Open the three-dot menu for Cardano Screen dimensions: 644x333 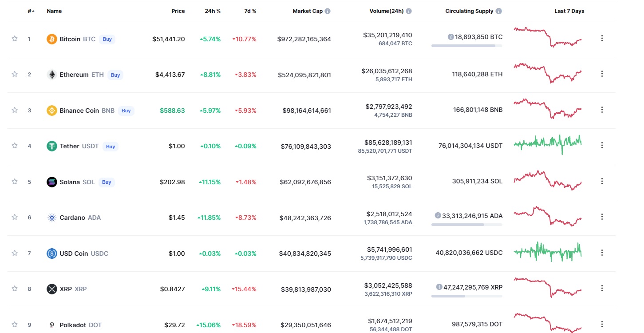(x=602, y=217)
